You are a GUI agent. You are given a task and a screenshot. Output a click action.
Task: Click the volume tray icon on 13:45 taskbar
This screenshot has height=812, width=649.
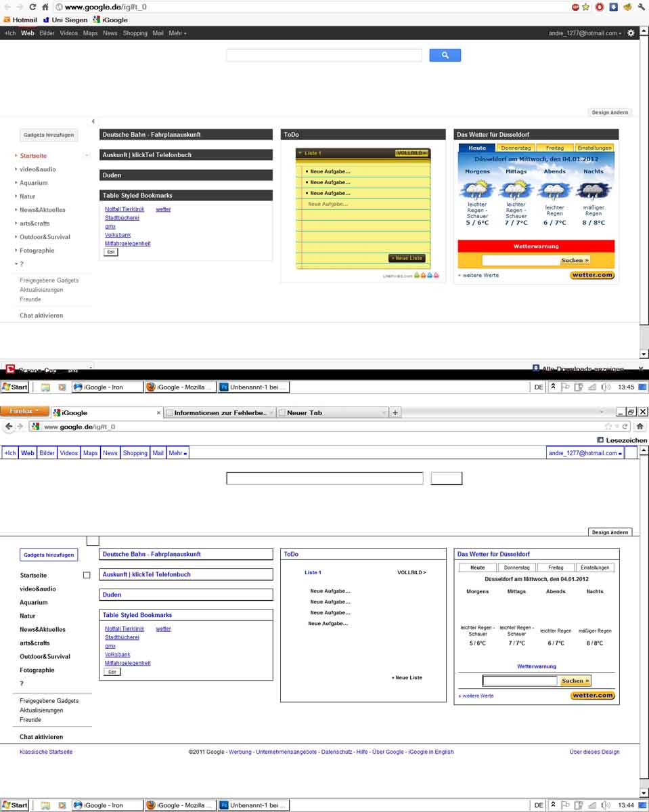click(x=606, y=387)
